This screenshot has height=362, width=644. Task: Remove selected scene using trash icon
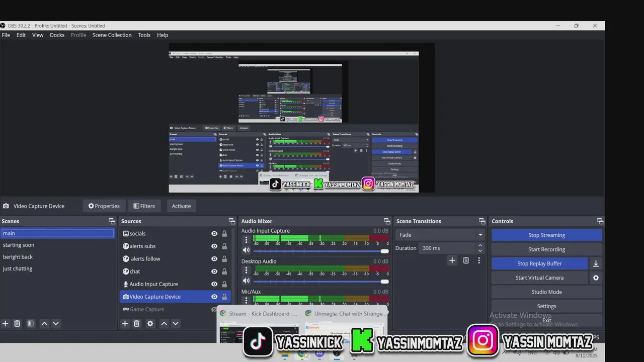[x=17, y=324]
